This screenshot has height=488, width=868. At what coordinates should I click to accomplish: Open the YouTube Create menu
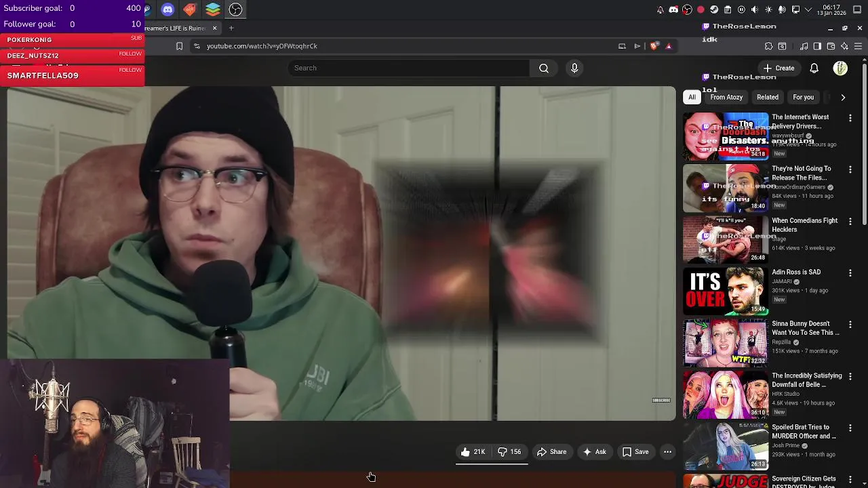(x=778, y=68)
